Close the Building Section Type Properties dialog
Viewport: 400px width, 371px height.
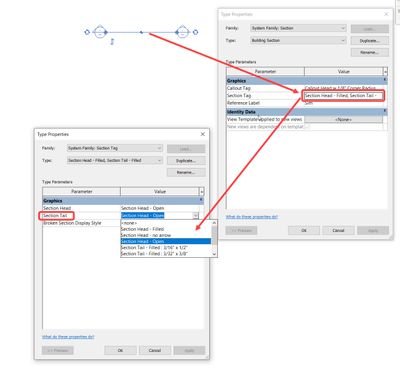(386, 14)
